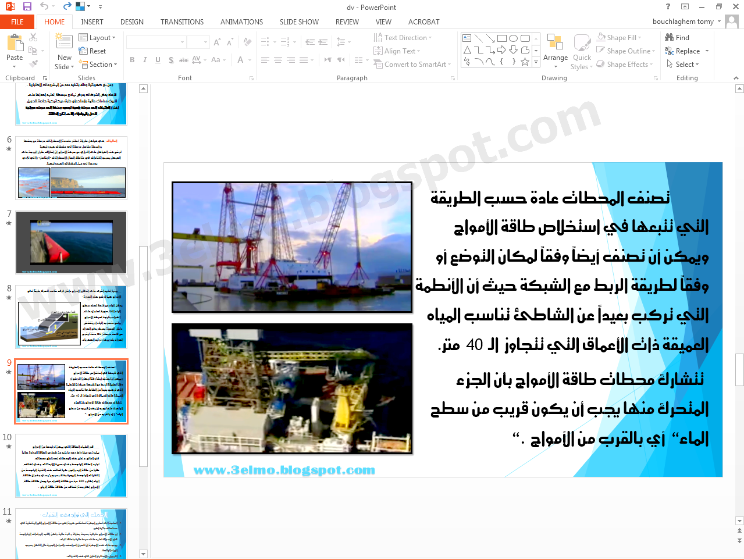744x560 pixels.
Task: Open the FILE tab
Action: pos(17,22)
